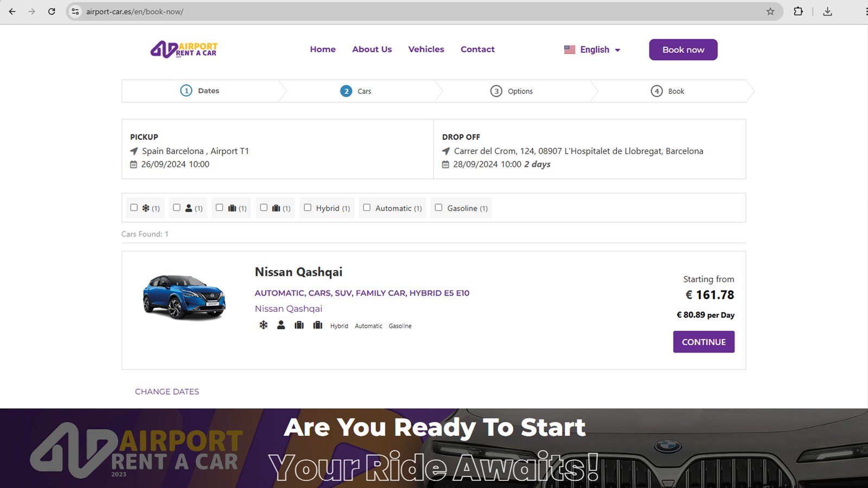The height and width of the screenshot is (488, 868).
Task: Click CONTINUE for the Nissan Qashqai
Action: coord(704,342)
